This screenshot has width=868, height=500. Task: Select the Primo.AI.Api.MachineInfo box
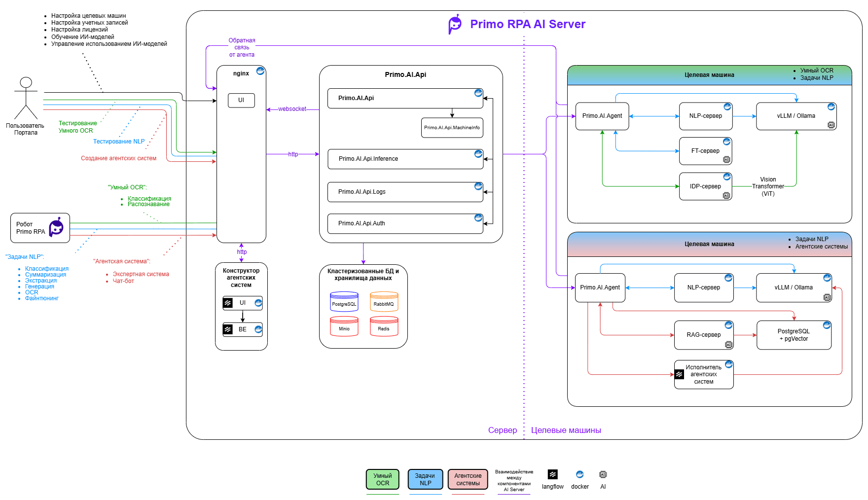click(x=452, y=128)
